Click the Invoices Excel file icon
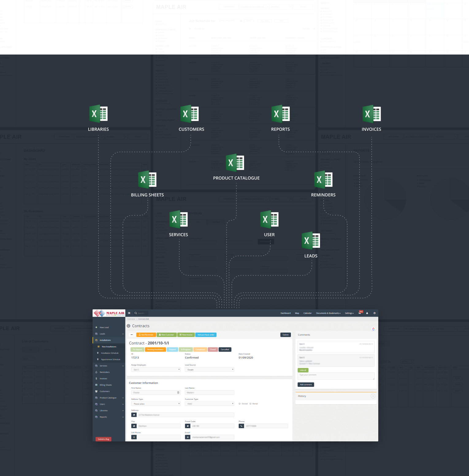 coord(372,114)
